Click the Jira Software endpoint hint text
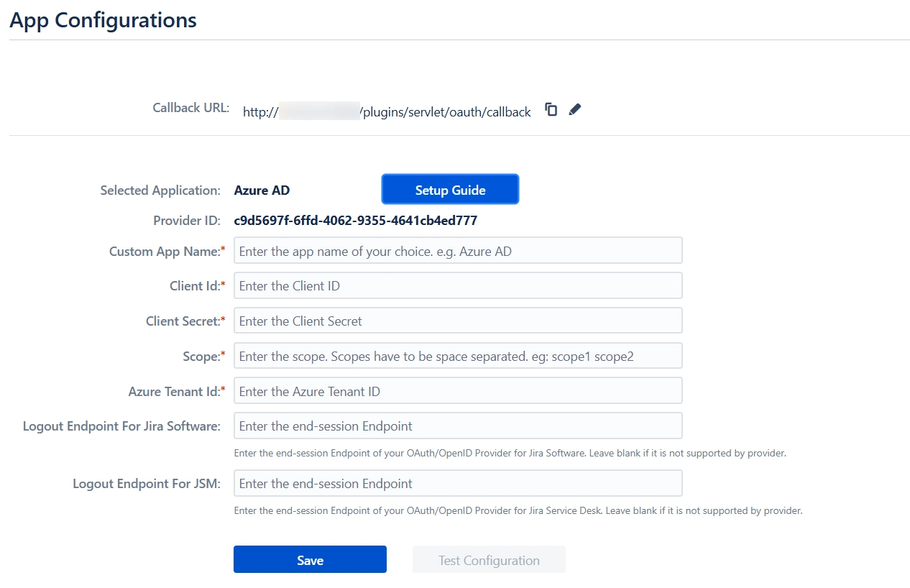This screenshot has height=588, width=910. pyautogui.click(x=510, y=454)
